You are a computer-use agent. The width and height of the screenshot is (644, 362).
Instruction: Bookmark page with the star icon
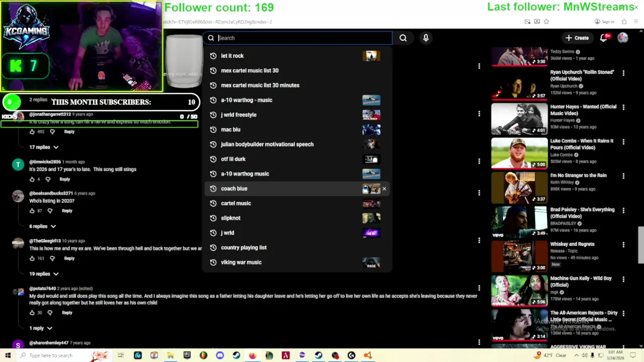546,22
